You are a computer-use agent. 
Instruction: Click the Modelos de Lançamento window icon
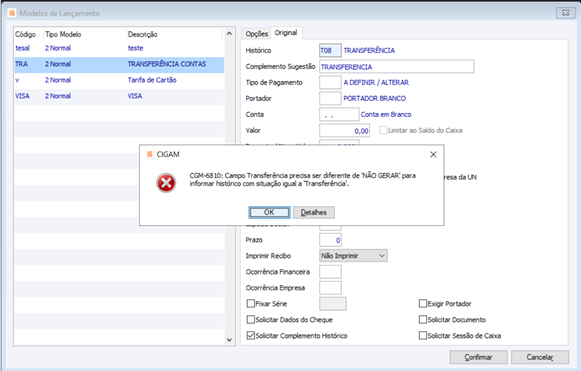tap(12, 13)
